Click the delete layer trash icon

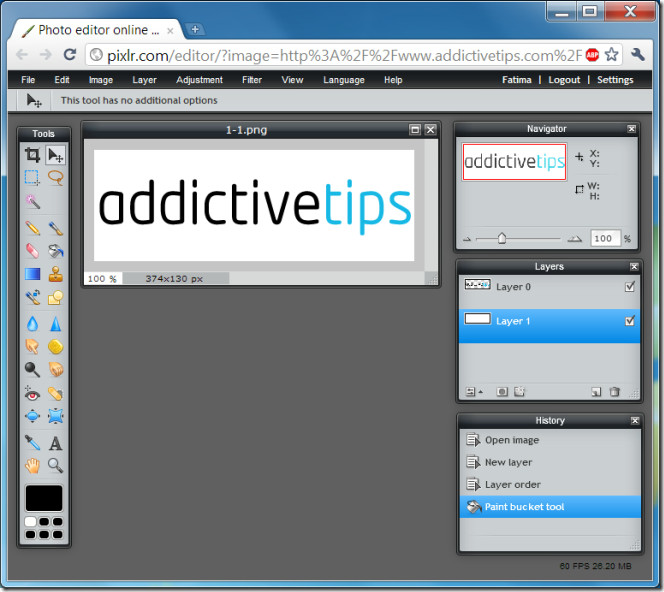tap(614, 392)
